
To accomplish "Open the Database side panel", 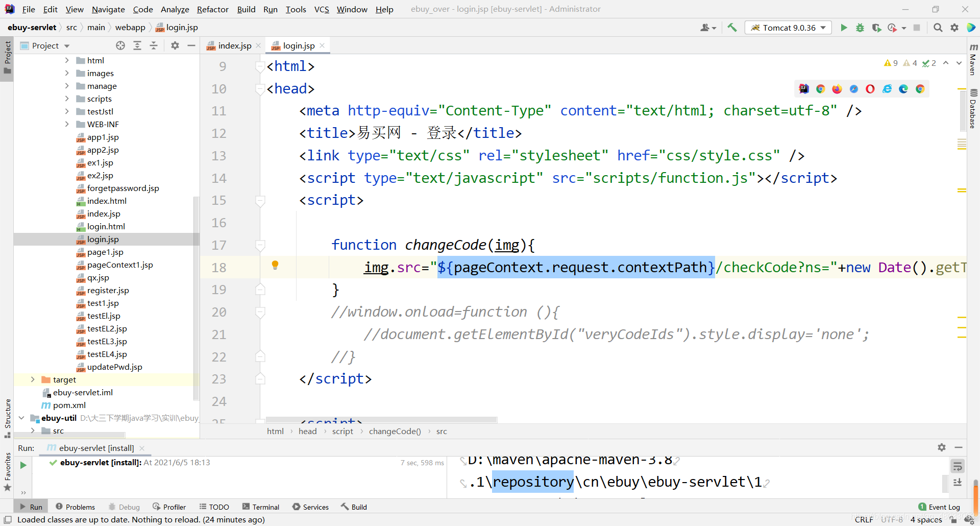I will pyautogui.click(x=973, y=108).
